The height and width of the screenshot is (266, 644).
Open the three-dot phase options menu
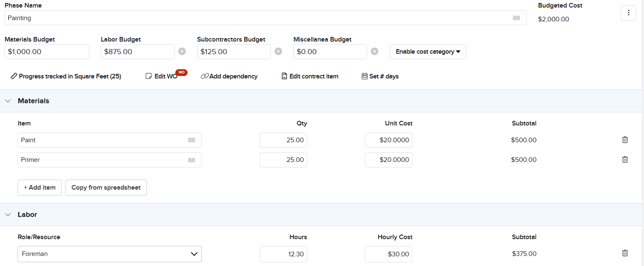628,13
